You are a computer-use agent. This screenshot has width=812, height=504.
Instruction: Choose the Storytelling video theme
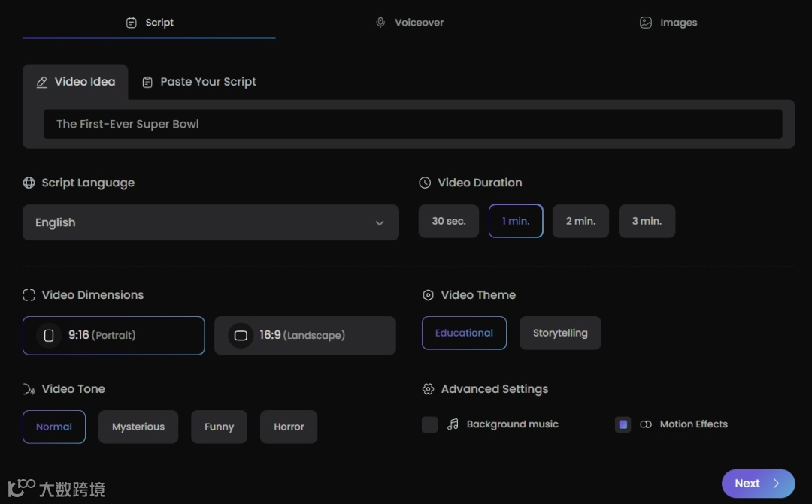(x=560, y=333)
